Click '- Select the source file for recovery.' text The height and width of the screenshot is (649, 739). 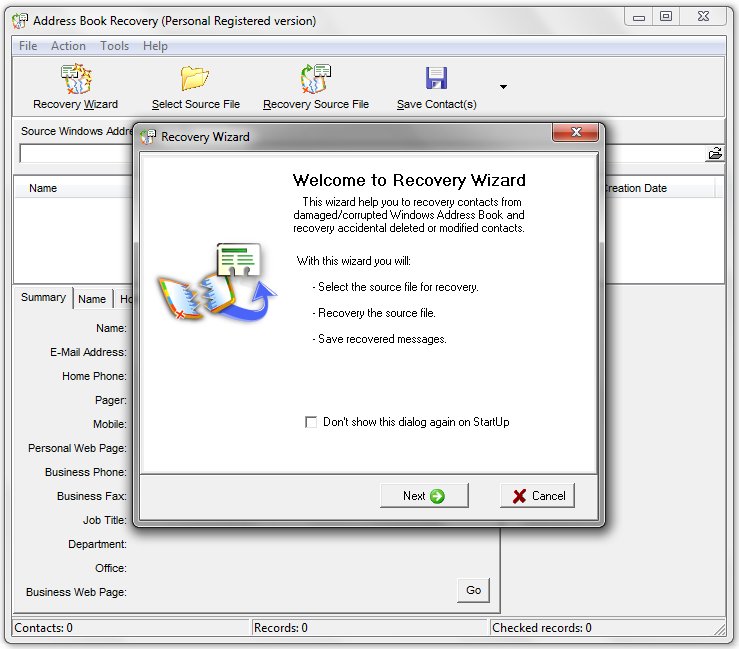pos(395,287)
